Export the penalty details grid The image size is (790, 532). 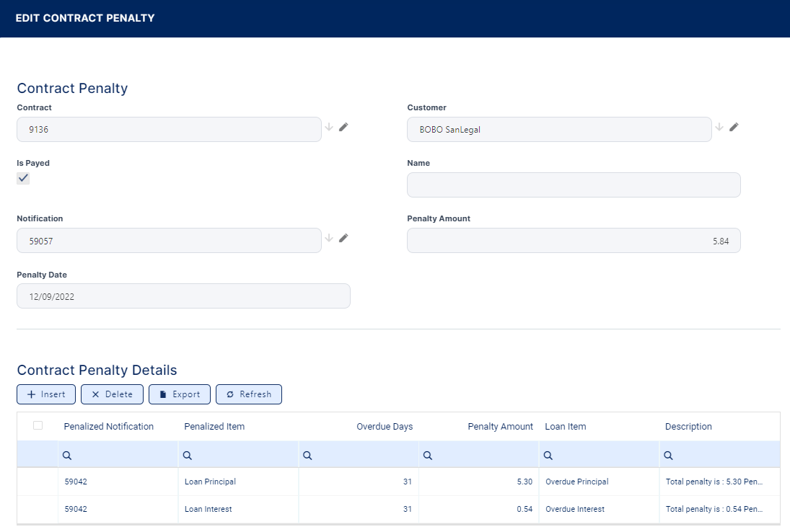[x=180, y=394]
